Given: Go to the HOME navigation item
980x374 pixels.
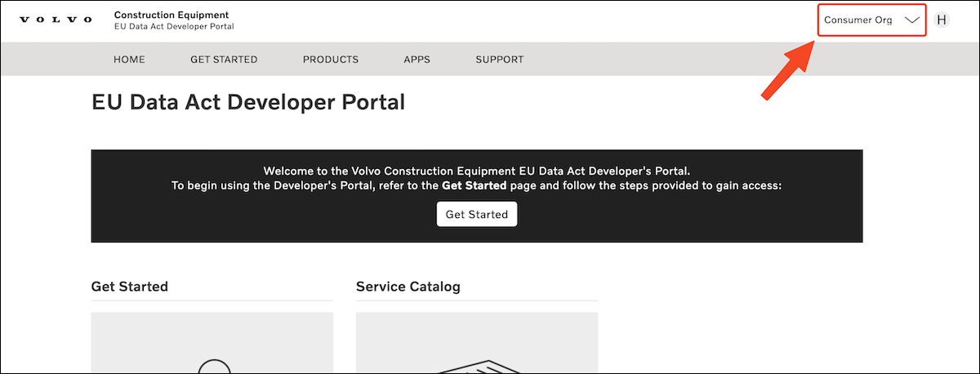Looking at the screenshot, I should coord(129,60).
